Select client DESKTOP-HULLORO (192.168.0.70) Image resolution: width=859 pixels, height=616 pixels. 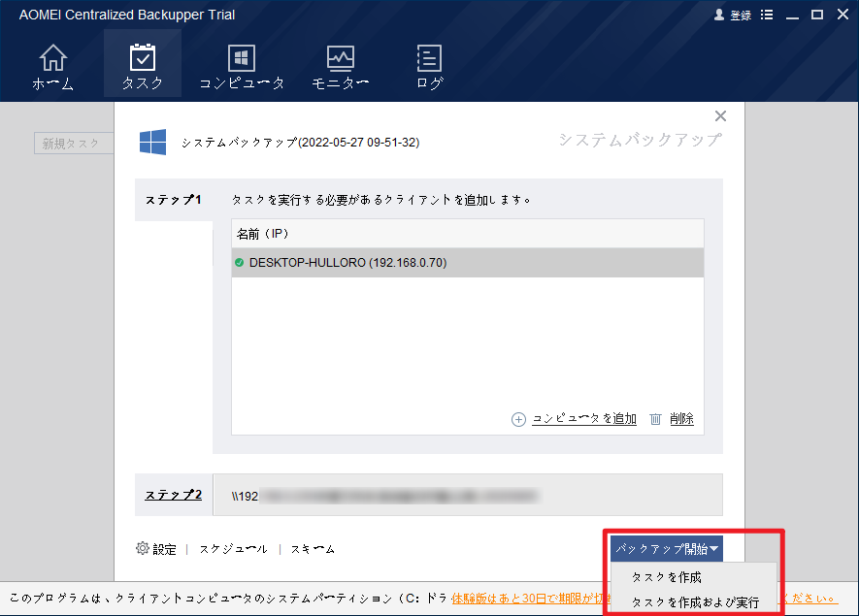467,263
